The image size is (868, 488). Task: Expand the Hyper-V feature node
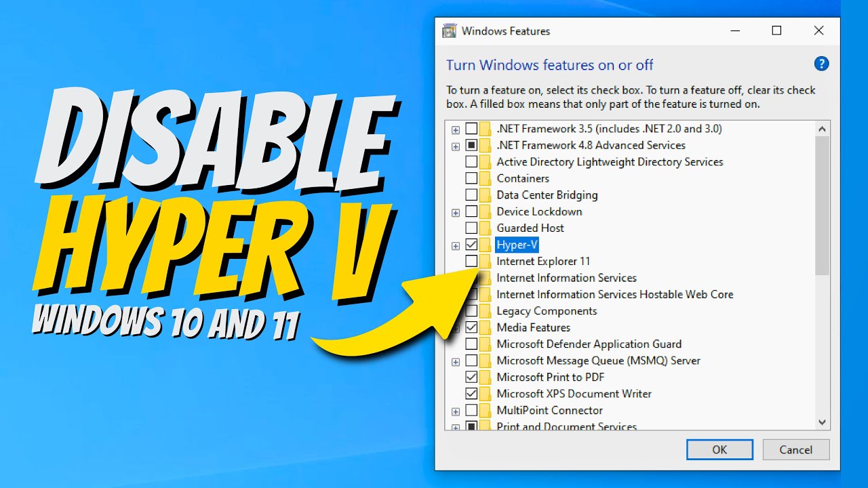[456, 245]
